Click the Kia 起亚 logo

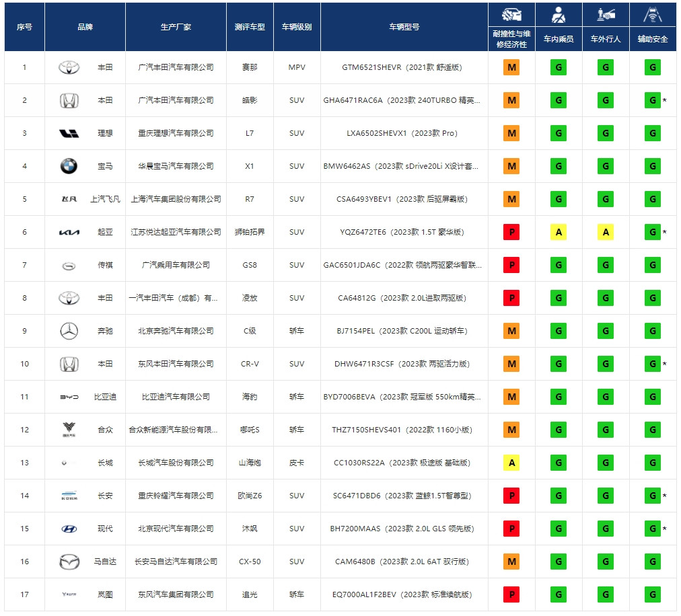pyautogui.click(x=69, y=233)
